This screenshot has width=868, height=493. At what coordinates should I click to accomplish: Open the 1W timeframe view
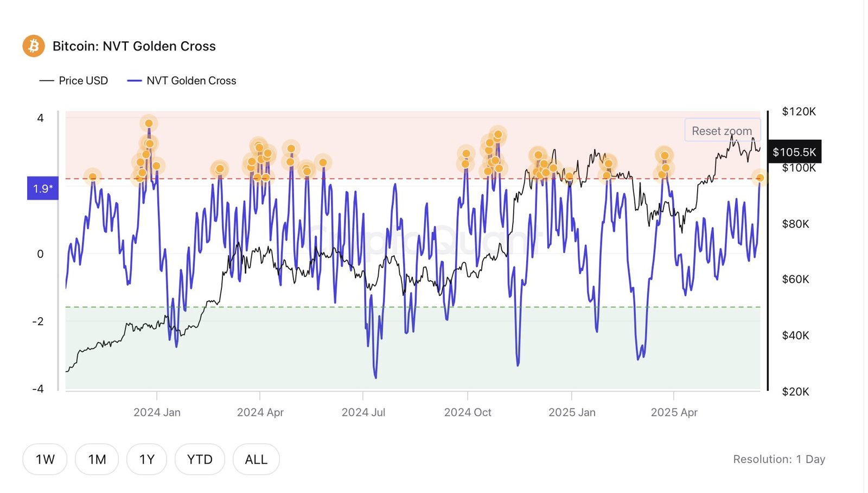44,459
